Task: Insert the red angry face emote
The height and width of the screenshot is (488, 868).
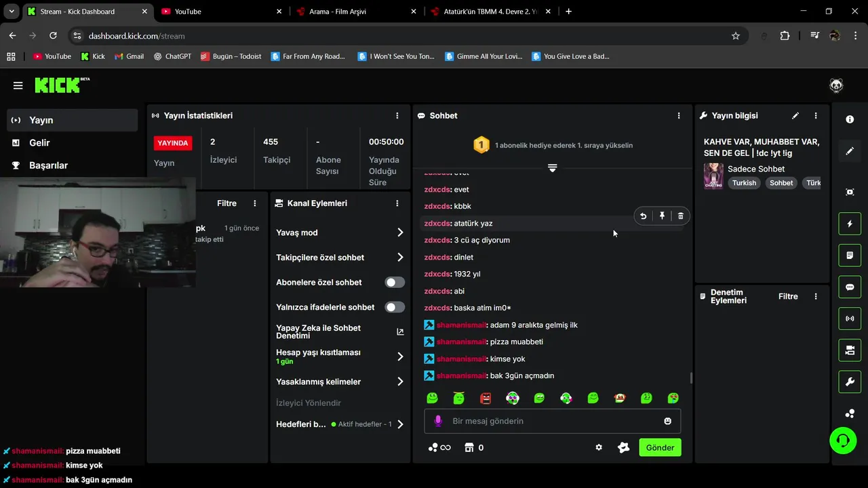Action: (486, 398)
